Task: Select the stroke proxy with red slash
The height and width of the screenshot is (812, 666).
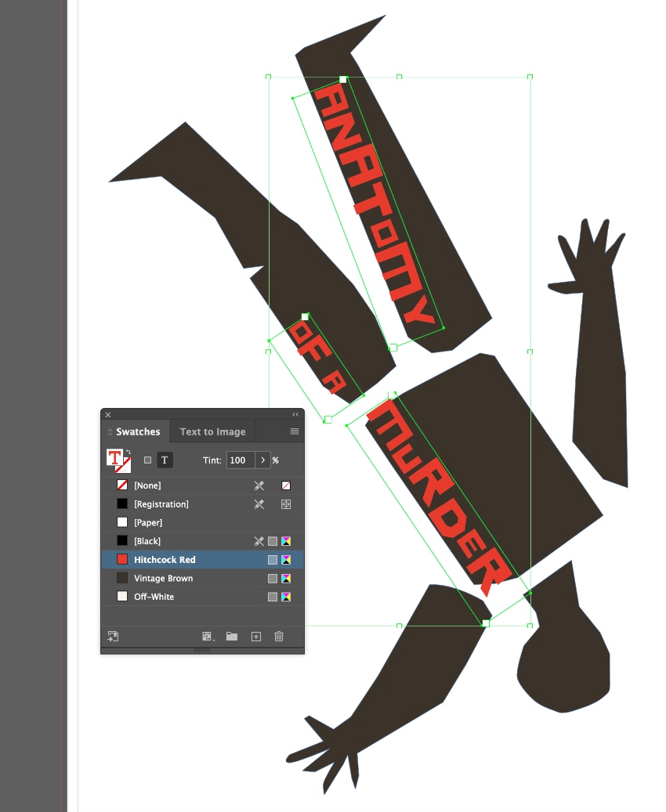Action: tap(123, 465)
